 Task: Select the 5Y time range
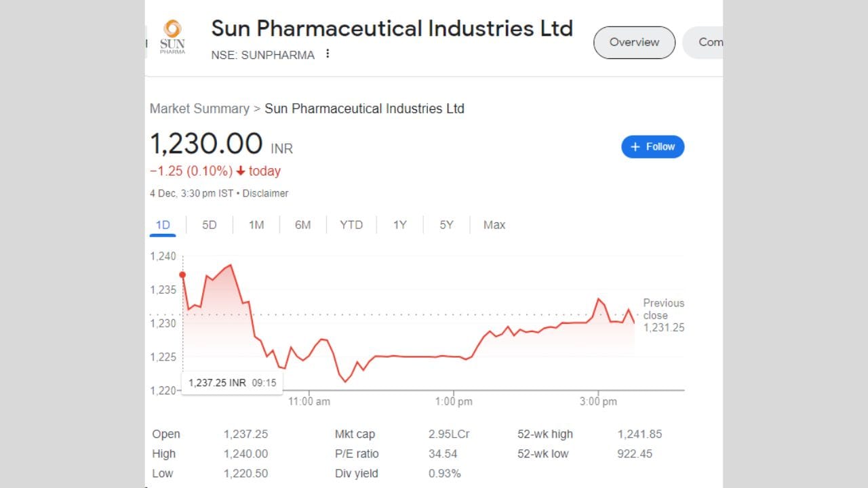[446, 224]
